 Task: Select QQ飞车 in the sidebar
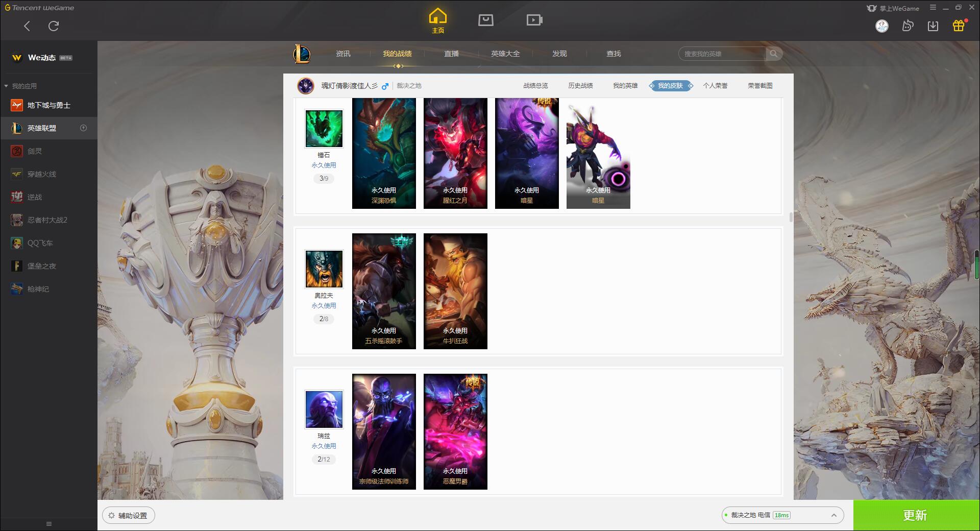(48, 243)
